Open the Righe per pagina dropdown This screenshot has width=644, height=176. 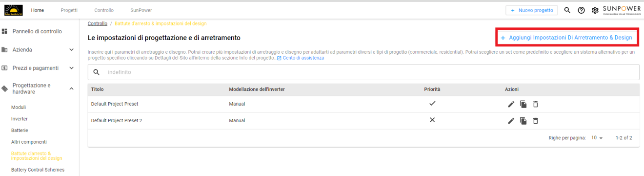pos(597,138)
